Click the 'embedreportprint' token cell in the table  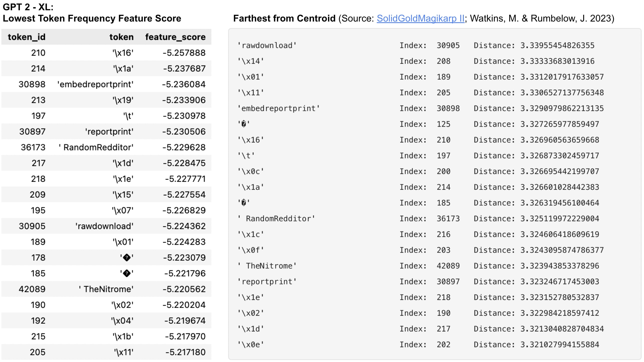pyautogui.click(x=95, y=84)
